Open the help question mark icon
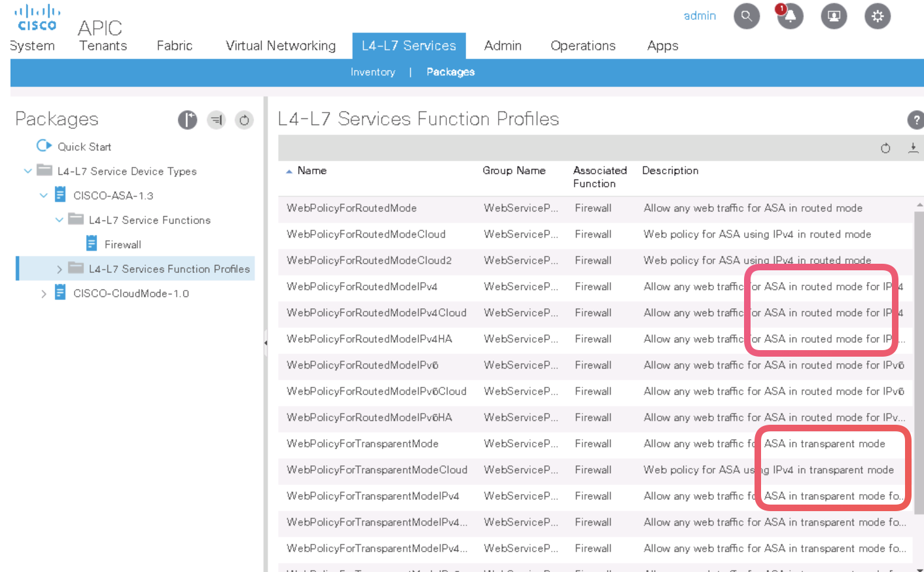Screen dimensions: 924x572 click(x=915, y=120)
